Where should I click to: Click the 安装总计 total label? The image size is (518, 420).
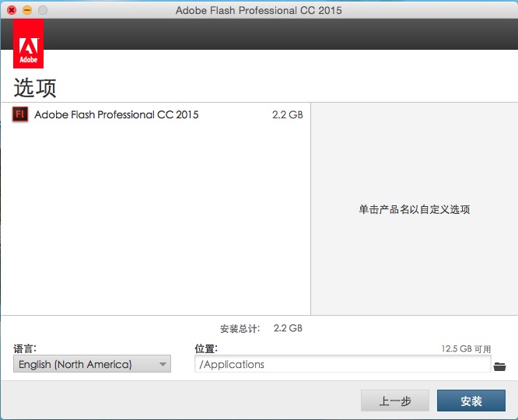pyautogui.click(x=240, y=328)
